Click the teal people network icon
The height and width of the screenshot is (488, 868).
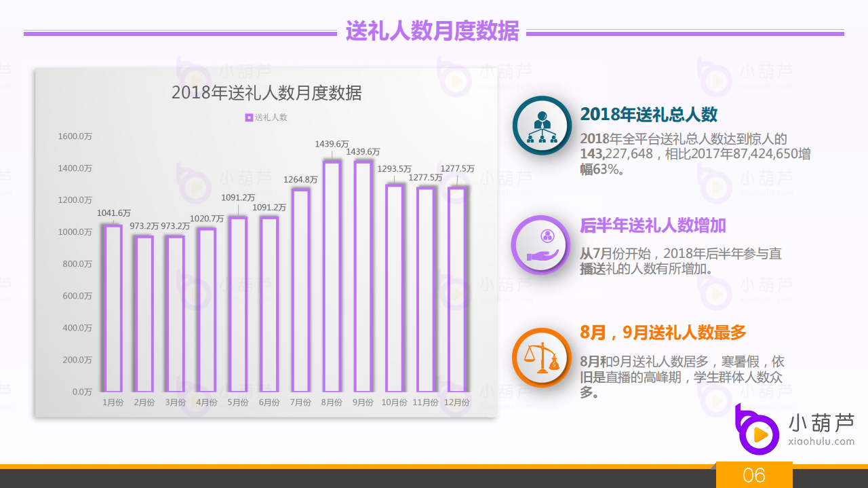tap(540, 126)
